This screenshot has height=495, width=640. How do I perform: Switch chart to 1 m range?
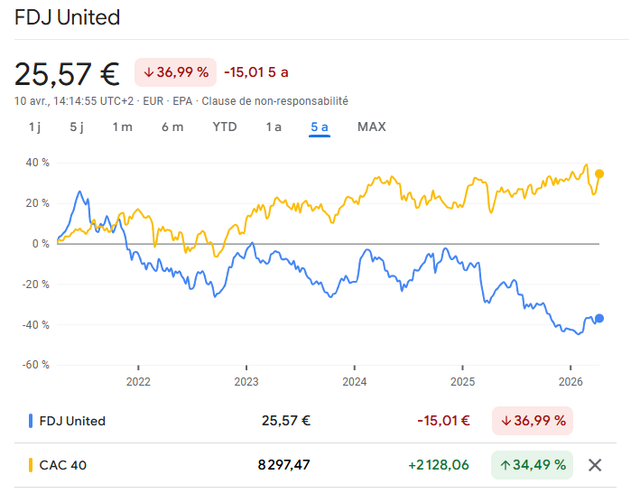[122, 127]
